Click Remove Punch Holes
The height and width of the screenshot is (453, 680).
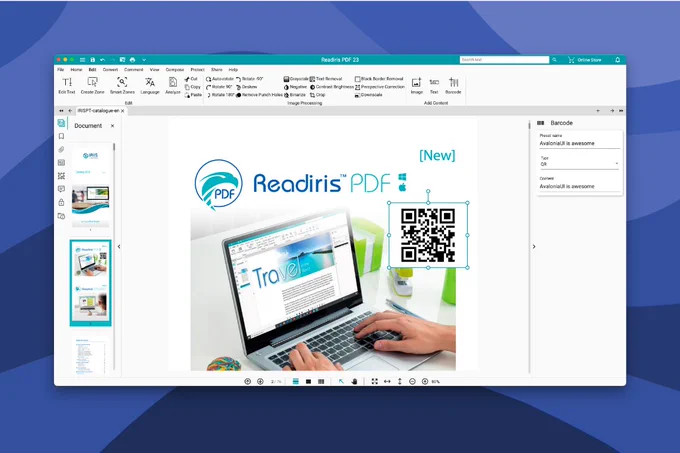click(259, 95)
